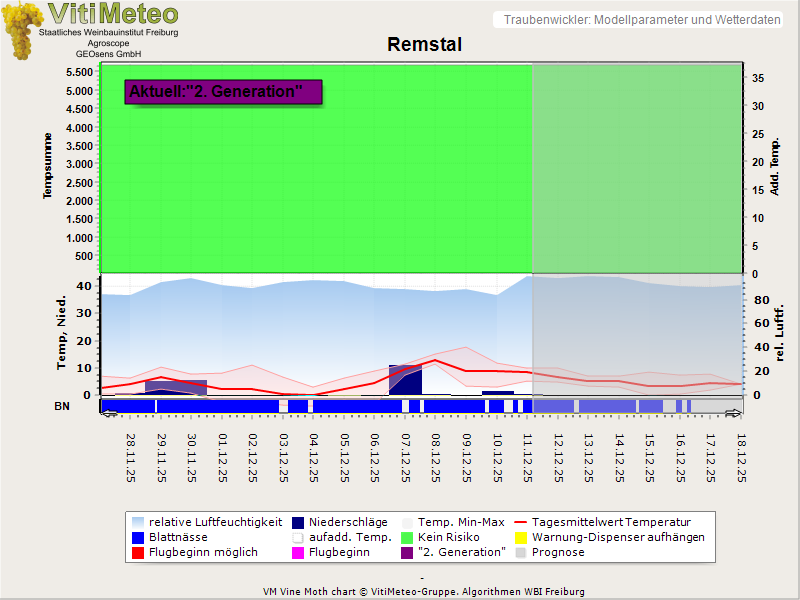The width and height of the screenshot is (800, 600).
Task: Select the Aktuell "2. Generation" status box
Action: tap(223, 92)
